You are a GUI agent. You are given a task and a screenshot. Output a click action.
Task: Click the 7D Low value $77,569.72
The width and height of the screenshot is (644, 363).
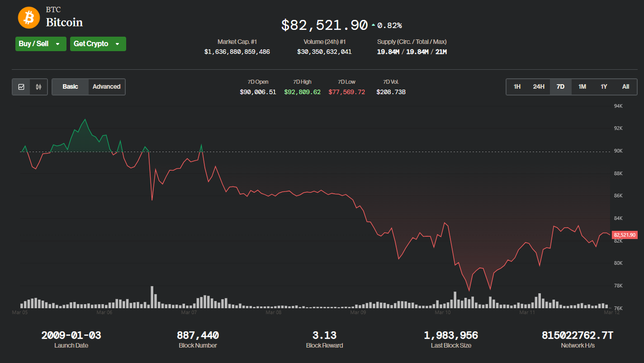[346, 92]
